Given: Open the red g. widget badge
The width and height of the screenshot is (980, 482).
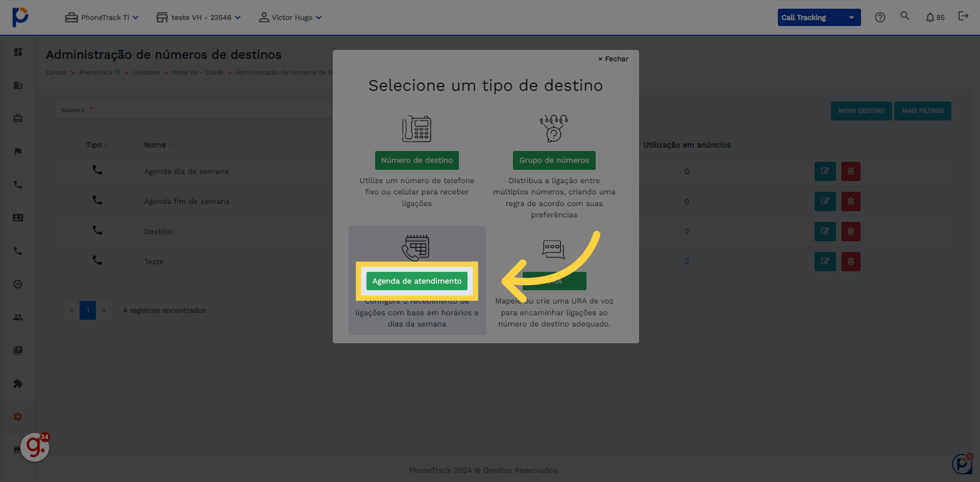Looking at the screenshot, I should click(x=35, y=447).
